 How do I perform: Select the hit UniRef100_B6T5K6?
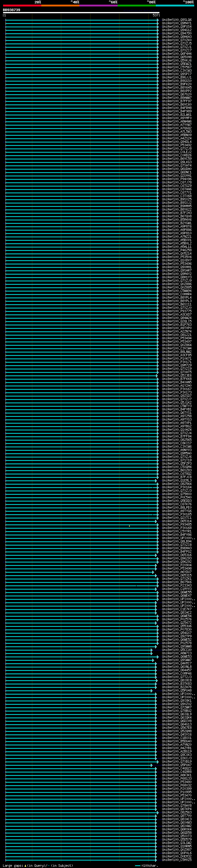tap(176, 582)
